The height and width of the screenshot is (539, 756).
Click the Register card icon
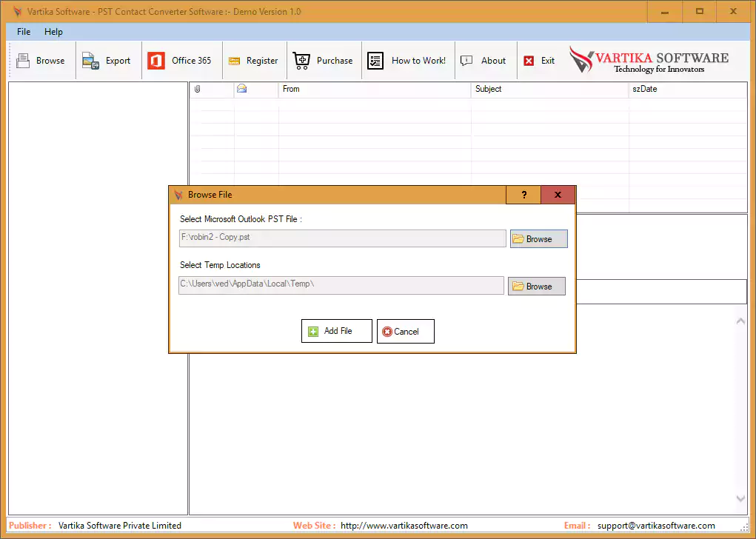coord(234,61)
